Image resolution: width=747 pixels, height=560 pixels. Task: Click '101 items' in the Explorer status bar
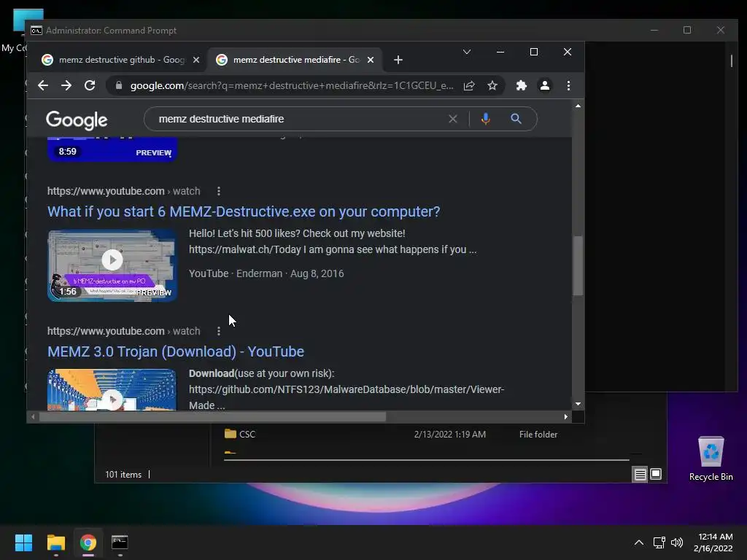point(123,475)
